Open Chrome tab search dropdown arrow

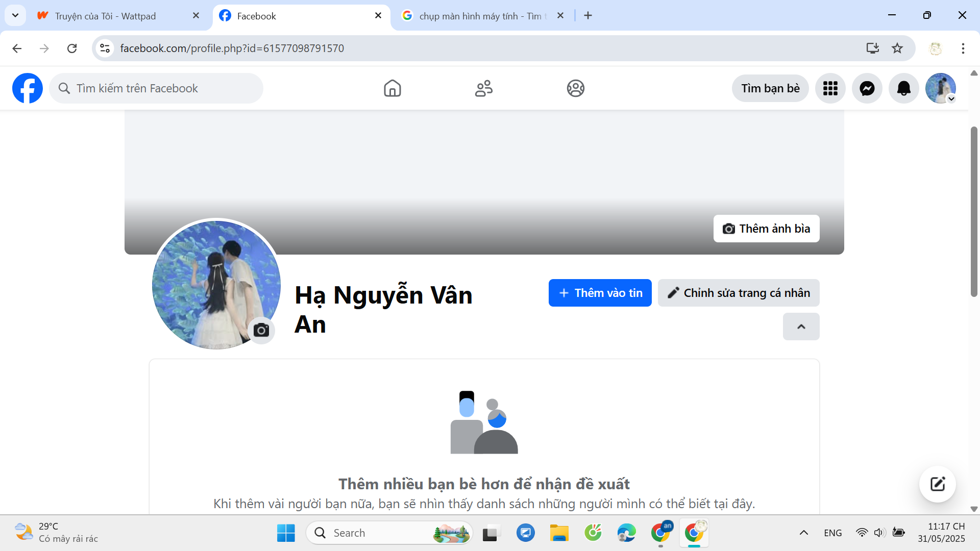click(x=15, y=15)
